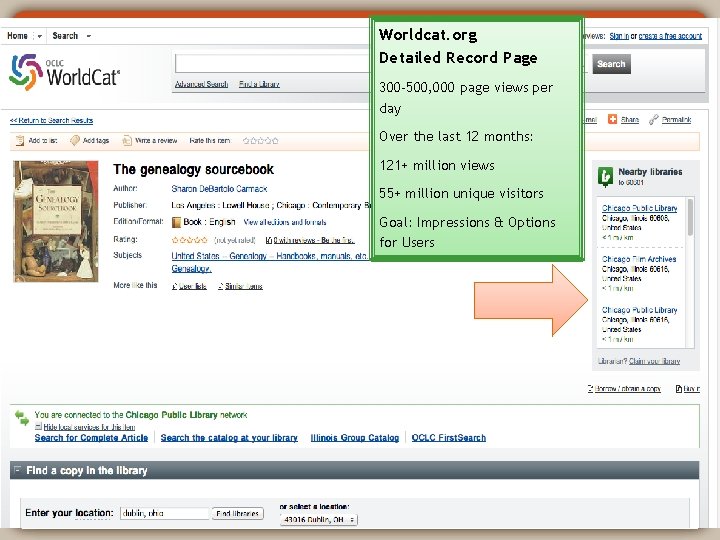
Task: Click the Permalink link
Action: [x=676, y=120]
